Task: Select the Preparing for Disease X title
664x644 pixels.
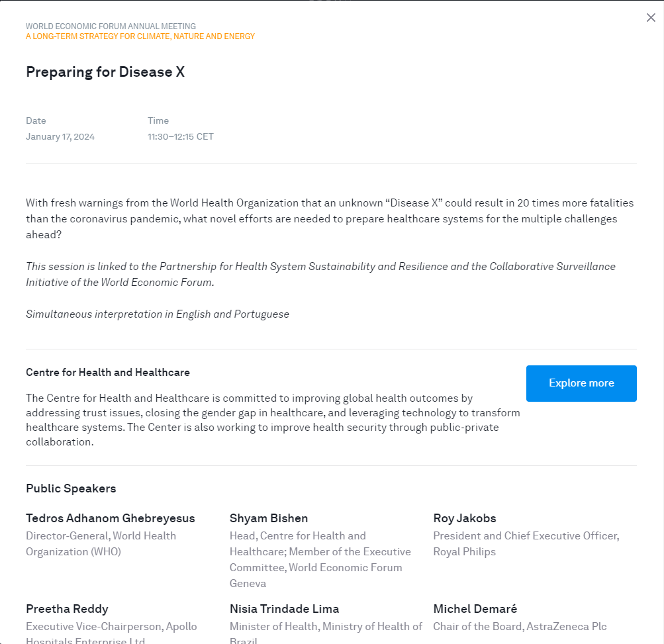Action: click(x=105, y=72)
